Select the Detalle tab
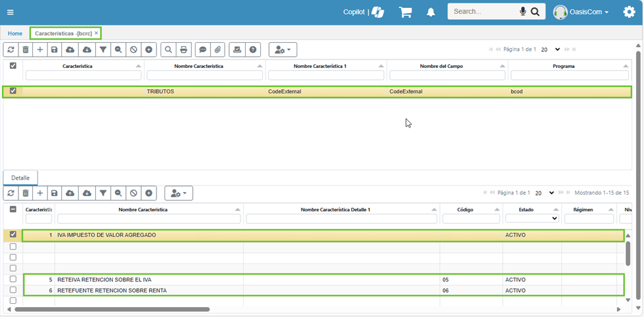 click(x=20, y=178)
